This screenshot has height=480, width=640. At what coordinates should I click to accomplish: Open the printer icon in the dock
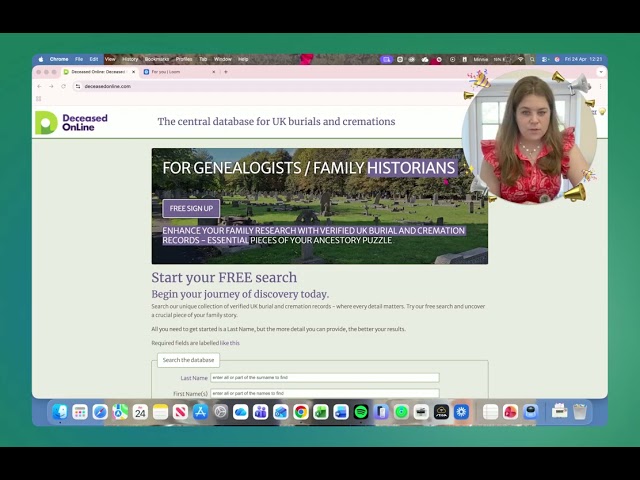(559, 411)
